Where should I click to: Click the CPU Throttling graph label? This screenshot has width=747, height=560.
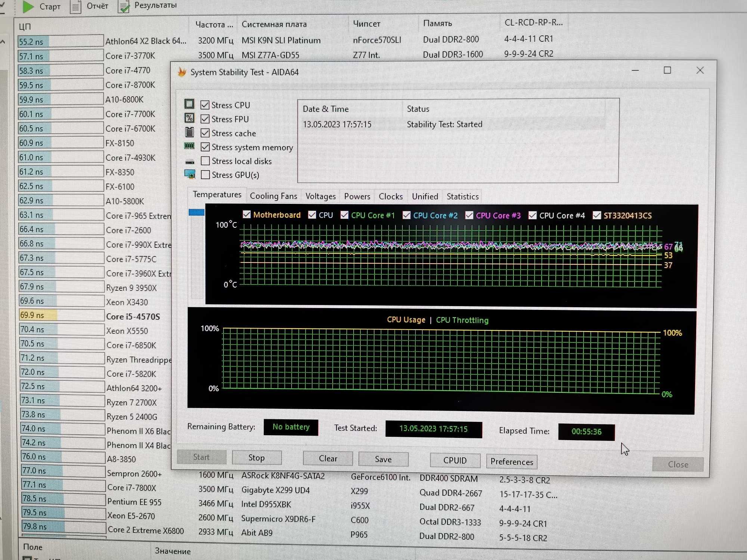[x=462, y=320]
